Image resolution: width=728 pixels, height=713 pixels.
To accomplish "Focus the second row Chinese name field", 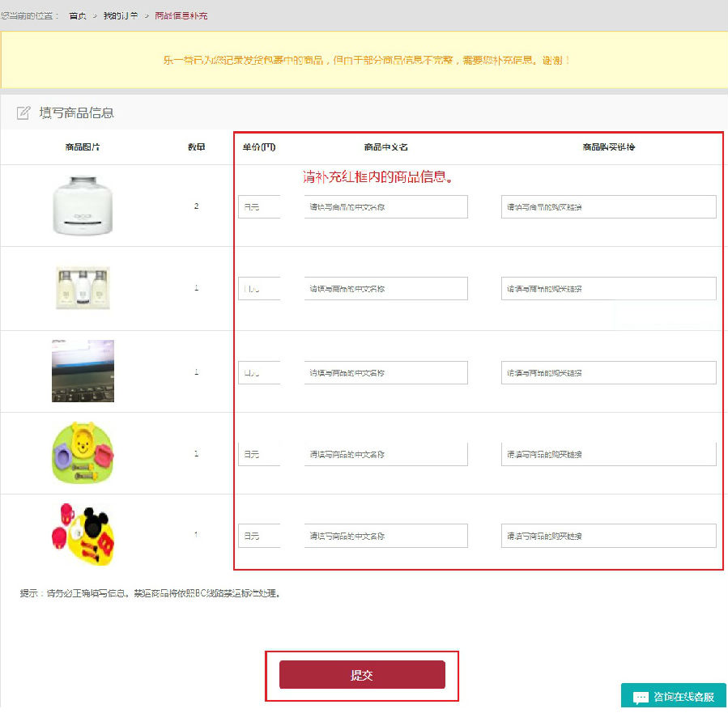I will (x=385, y=288).
